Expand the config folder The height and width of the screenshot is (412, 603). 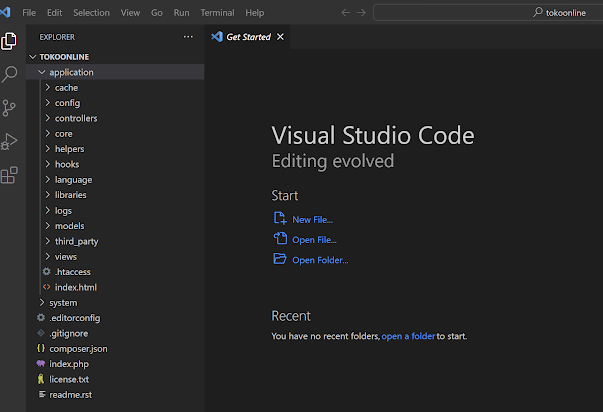pyautogui.click(x=48, y=103)
